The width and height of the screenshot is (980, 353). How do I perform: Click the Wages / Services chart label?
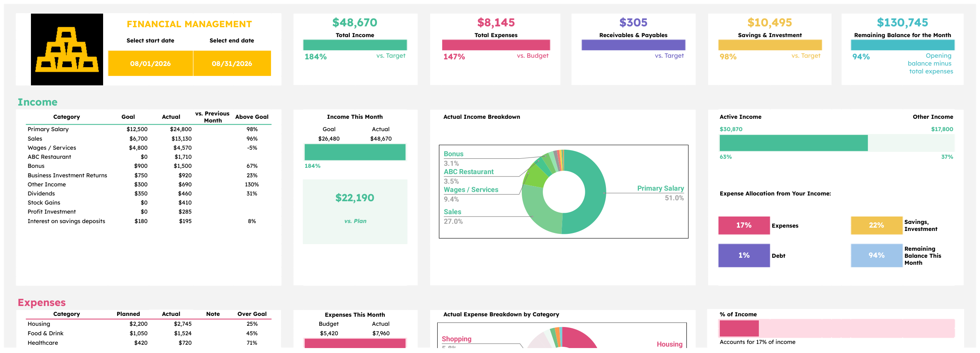coord(471,190)
